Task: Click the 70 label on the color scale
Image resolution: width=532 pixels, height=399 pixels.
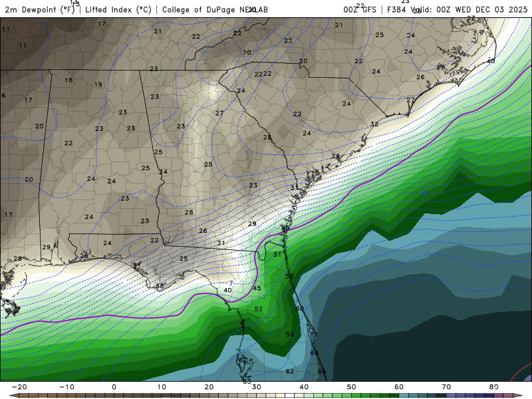Action: pyautogui.click(x=446, y=387)
